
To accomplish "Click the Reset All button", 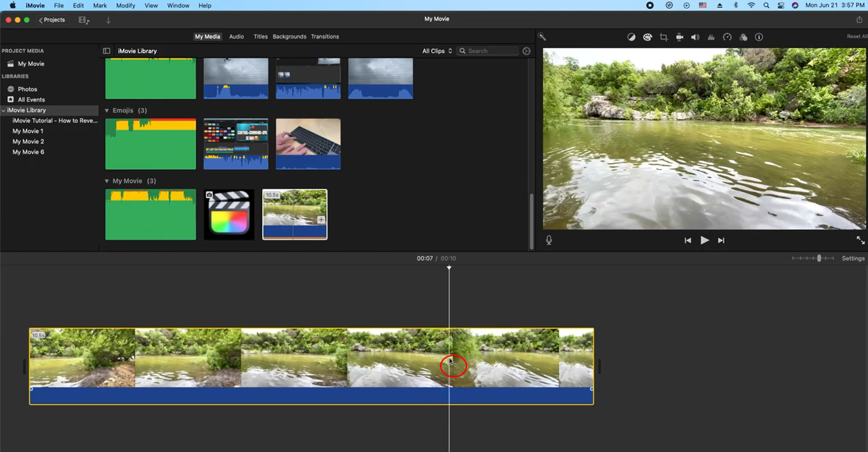I will [x=857, y=37].
